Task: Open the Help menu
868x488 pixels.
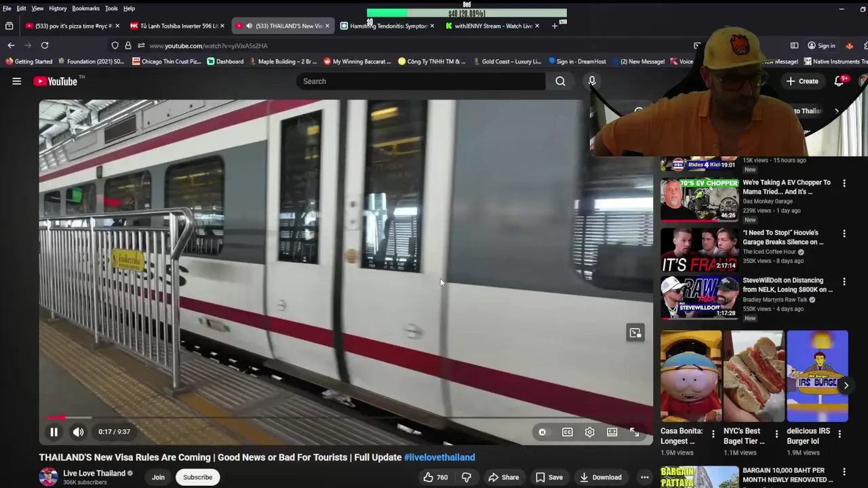Action: [x=129, y=8]
